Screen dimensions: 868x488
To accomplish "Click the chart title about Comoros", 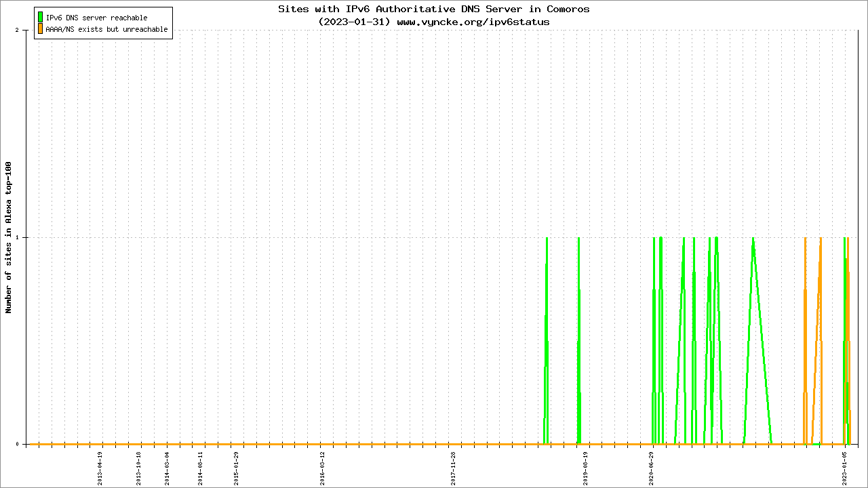I will 434,9.
